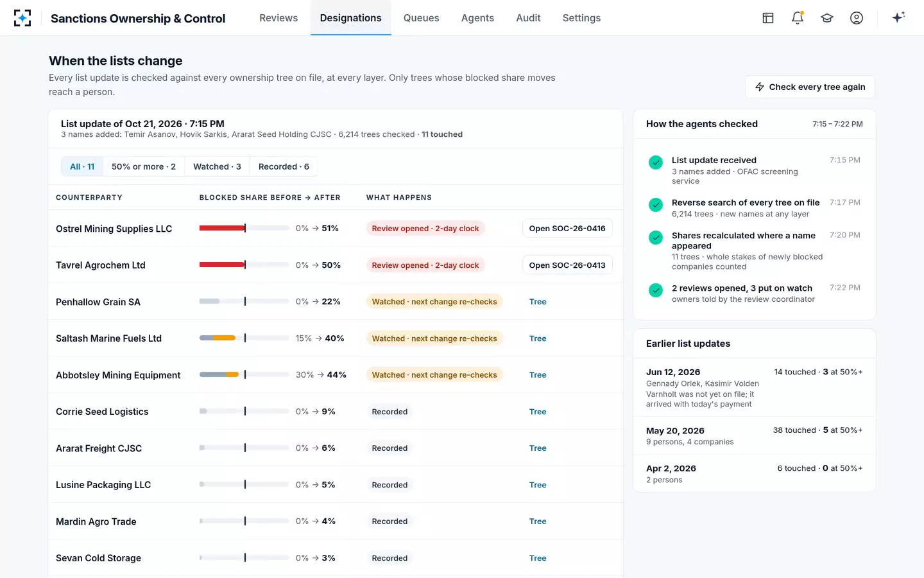Image resolution: width=924 pixels, height=578 pixels.
Task: Select the Ostrel Mining Supplies LLC counterparty name
Action: [x=114, y=229]
